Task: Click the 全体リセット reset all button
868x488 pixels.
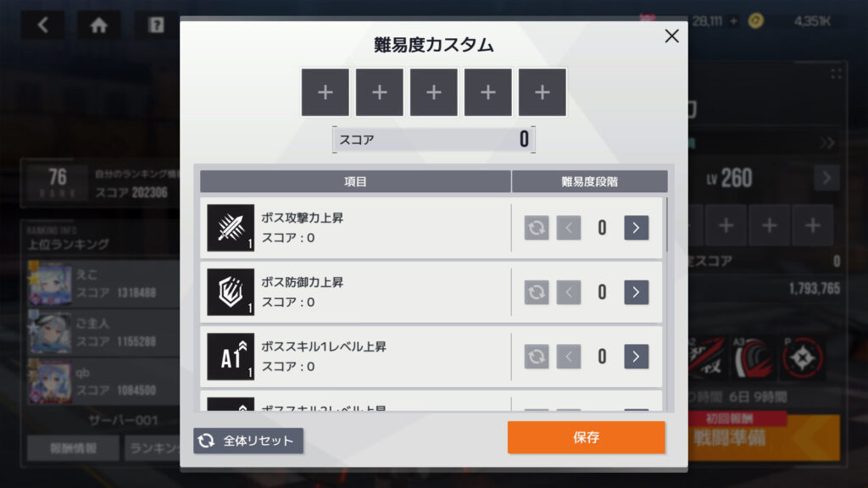Action: coord(248,441)
